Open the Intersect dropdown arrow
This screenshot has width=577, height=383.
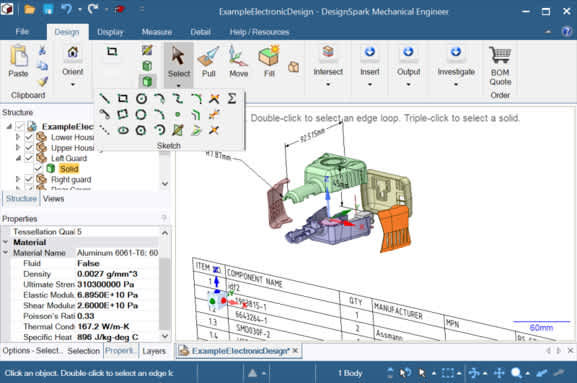(328, 85)
